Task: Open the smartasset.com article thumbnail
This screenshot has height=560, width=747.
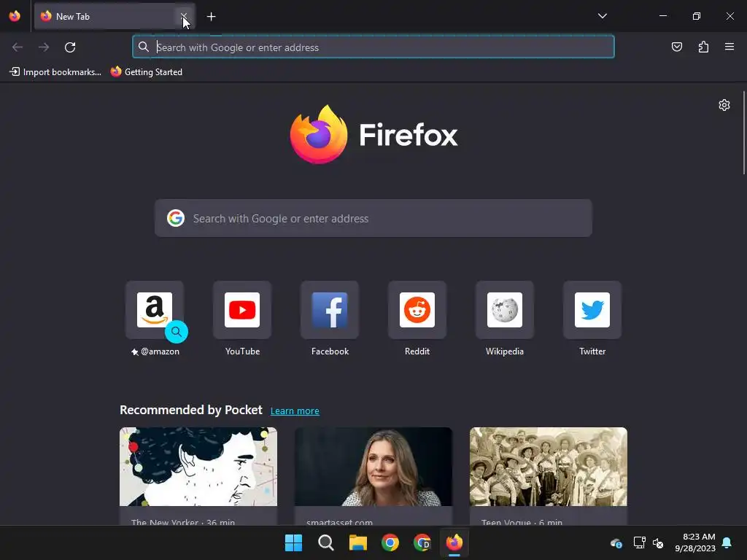Action: coord(373,467)
